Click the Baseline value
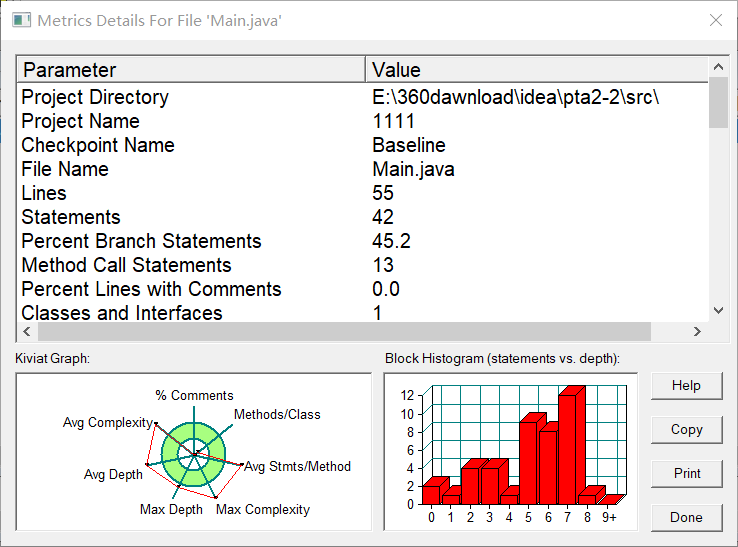 [x=409, y=145]
